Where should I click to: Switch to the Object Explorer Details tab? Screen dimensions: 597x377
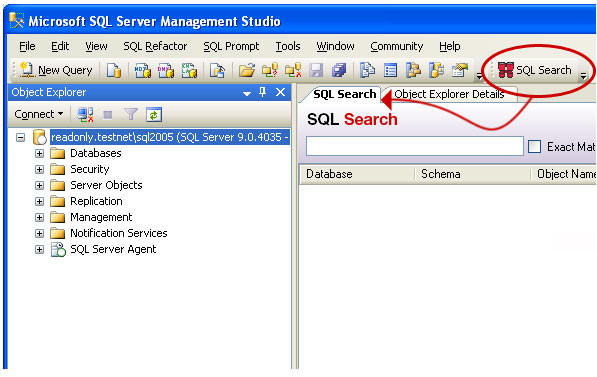point(449,94)
